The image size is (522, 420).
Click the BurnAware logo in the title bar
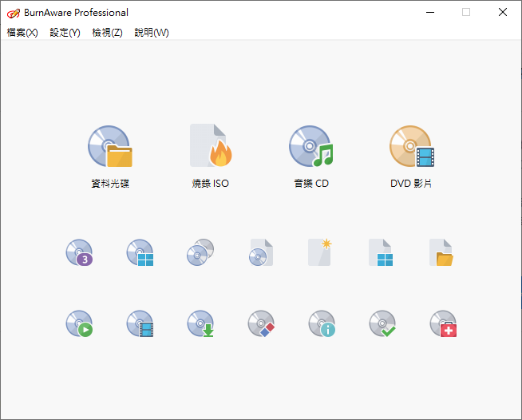14,13
